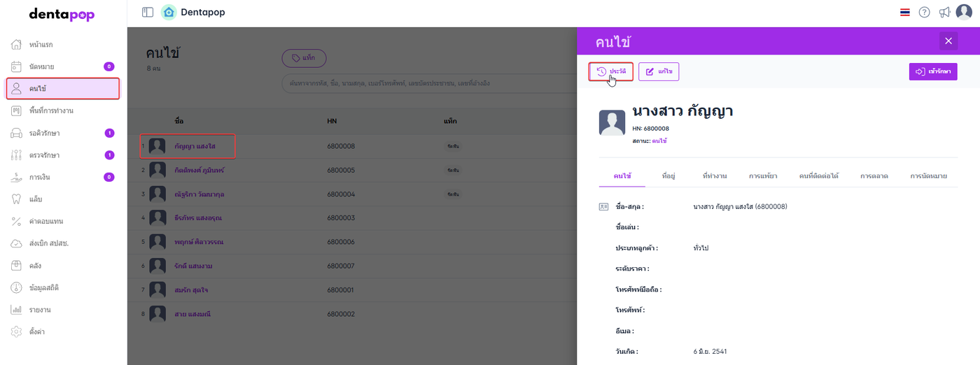Click the ประวัติ (History) button
The image size is (980, 365).
point(611,71)
